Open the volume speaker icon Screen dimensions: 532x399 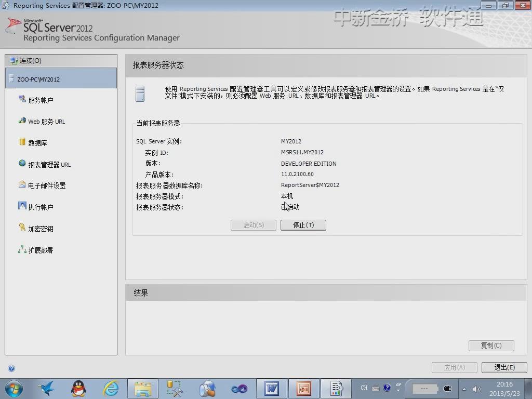tap(477, 389)
